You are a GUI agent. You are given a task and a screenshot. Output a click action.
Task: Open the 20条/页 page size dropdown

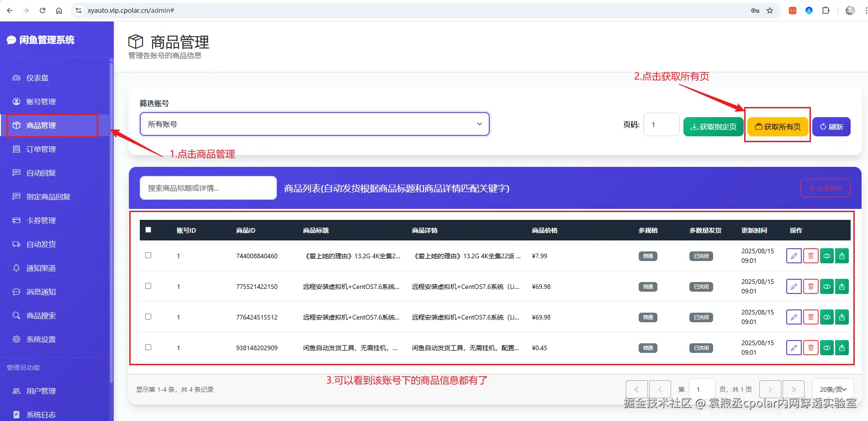833,389
